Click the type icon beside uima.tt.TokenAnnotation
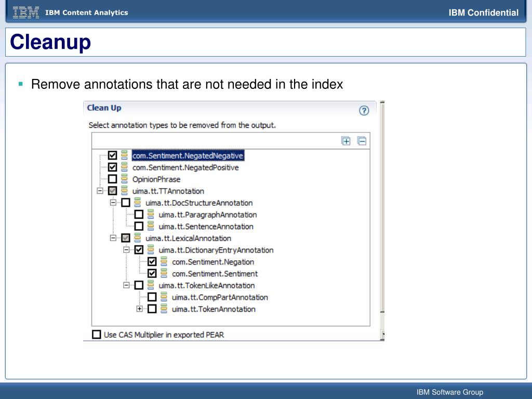The image size is (532, 399). pos(164,309)
